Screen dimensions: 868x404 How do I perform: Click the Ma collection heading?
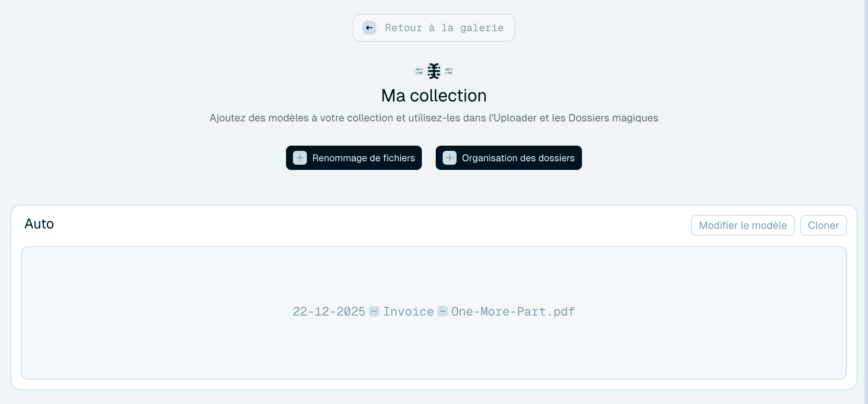[x=434, y=95]
